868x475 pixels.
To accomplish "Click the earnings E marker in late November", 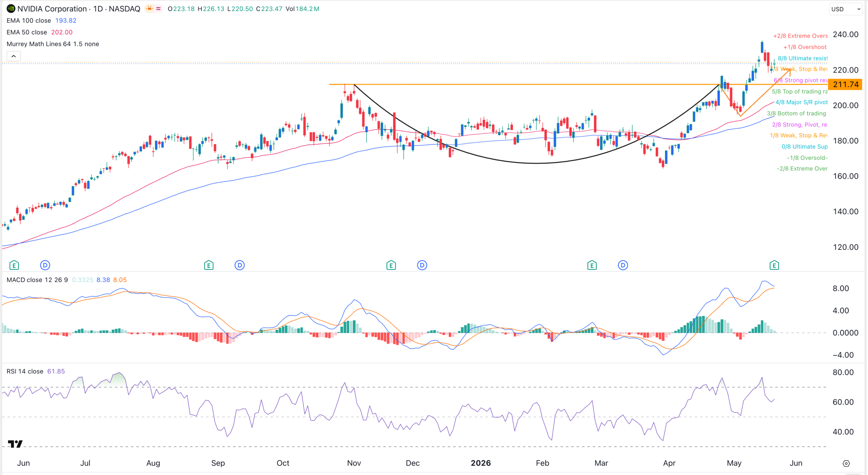I will pos(391,265).
